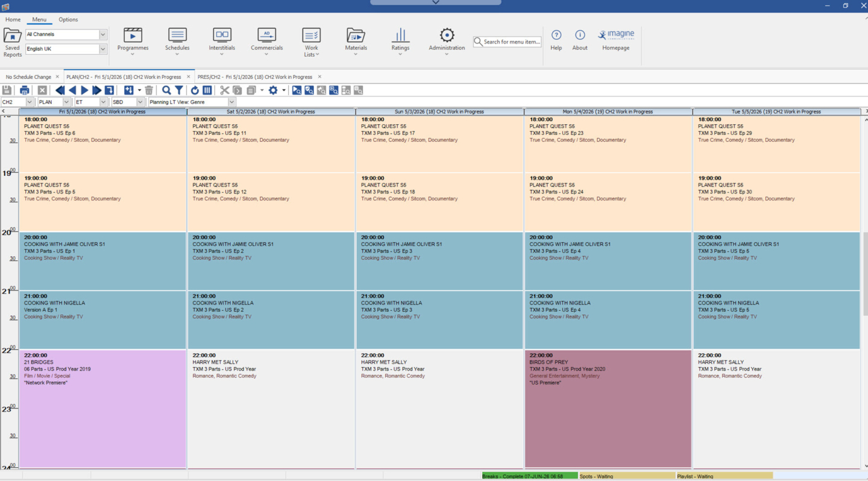
Task: Search the schedule with magnifier icon
Action: (166, 90)
